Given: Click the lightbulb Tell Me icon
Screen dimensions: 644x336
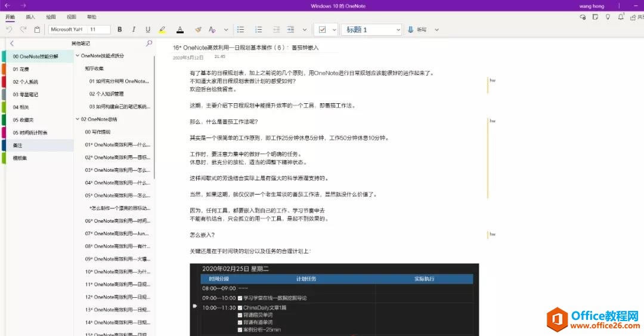Looking at the screenshot, I should (608, 17).
